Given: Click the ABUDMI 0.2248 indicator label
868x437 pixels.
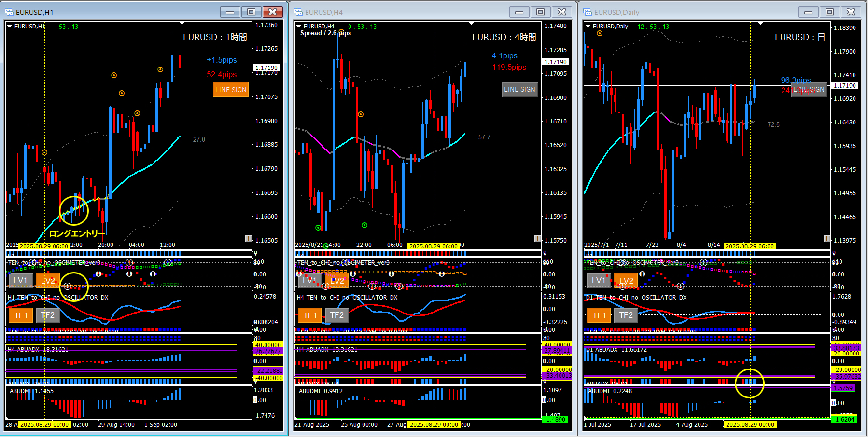Looking at the screenshot, I should click(x=610, y=391).
